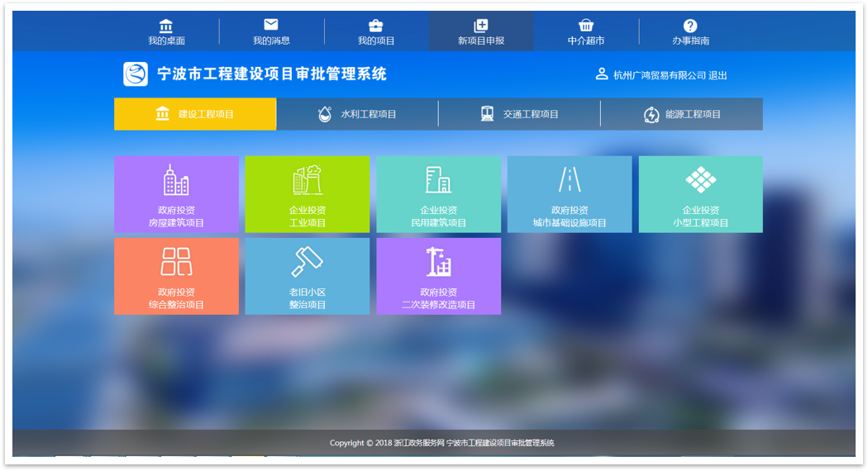Click the orange 政府投资 综合整治项目 tile

tap(176, 276)
